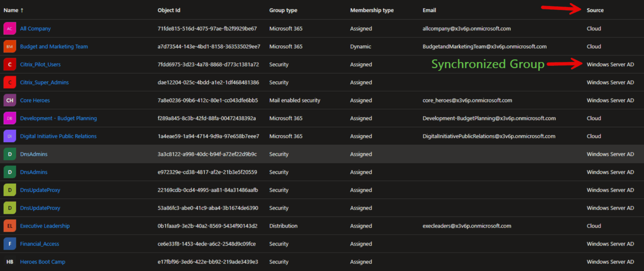Click email allcompany@x3v6p.onmicrosoft.com
The image size is (644, 271).
(x=467, y=29)
